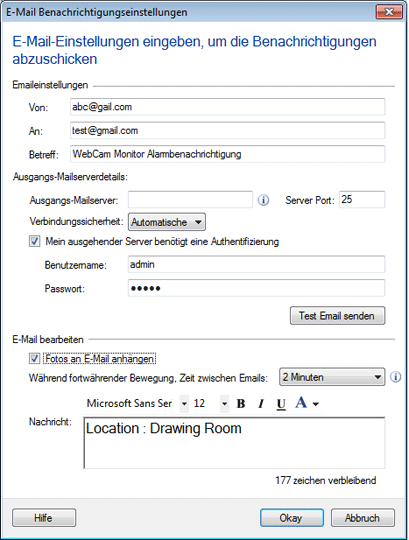Click info icon next to Ausgangs-Mailserver field

pyautogui.click(x=263, y=200)
